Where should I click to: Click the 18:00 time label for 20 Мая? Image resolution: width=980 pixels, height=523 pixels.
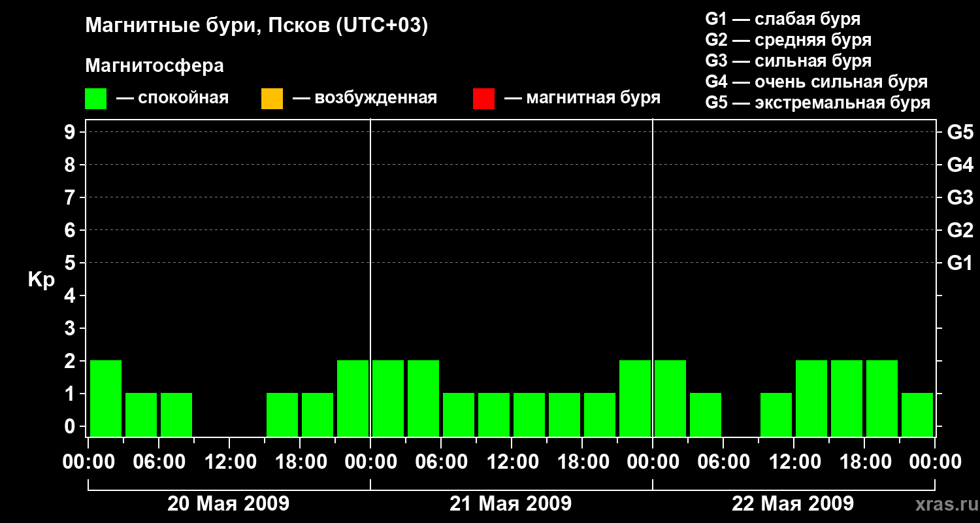coord(300,462)
